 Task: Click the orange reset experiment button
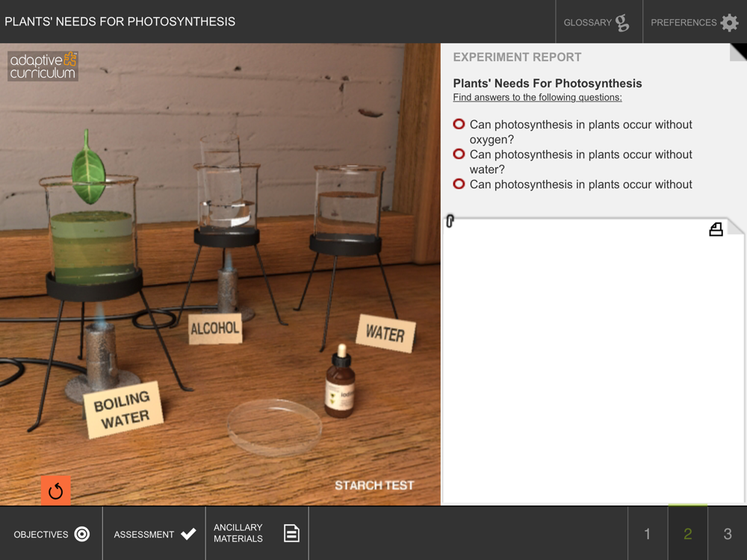coord(55,490)
